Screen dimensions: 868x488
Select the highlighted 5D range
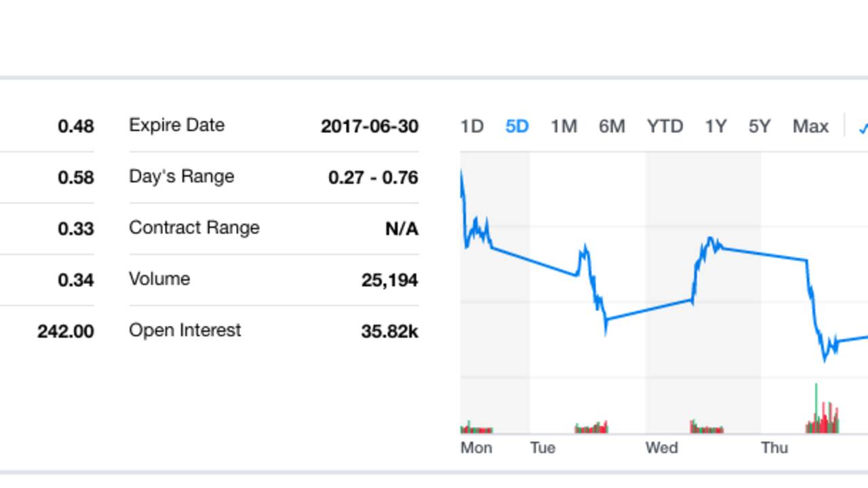point(517,127)
